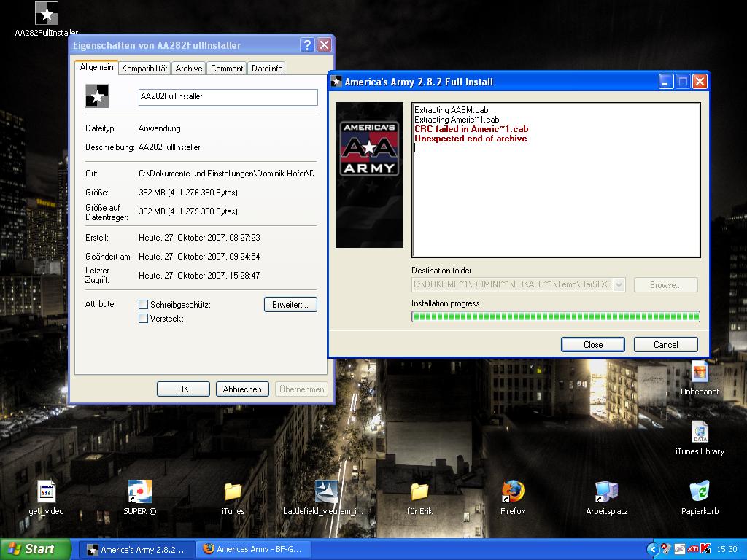Open the Comment tab
The height and width of the screenshot is (560, 747).
[227, 69]
